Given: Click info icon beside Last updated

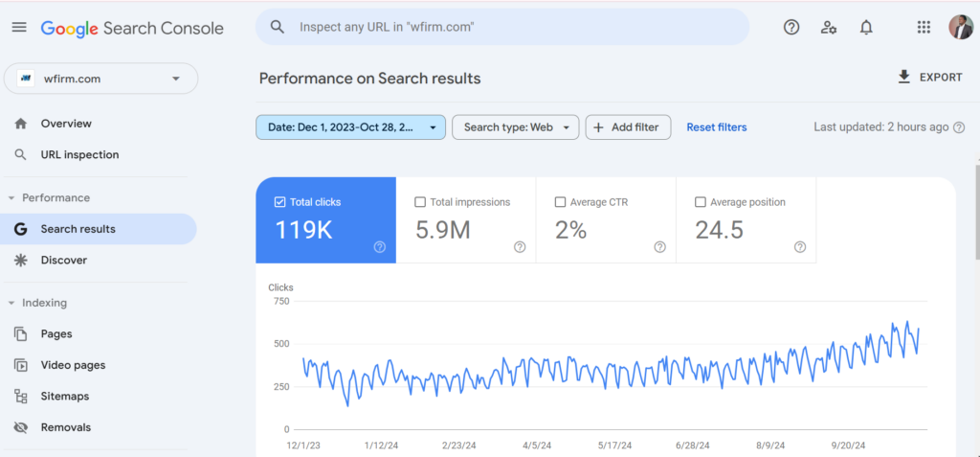Looking at the screenshot, I should 959,127.
